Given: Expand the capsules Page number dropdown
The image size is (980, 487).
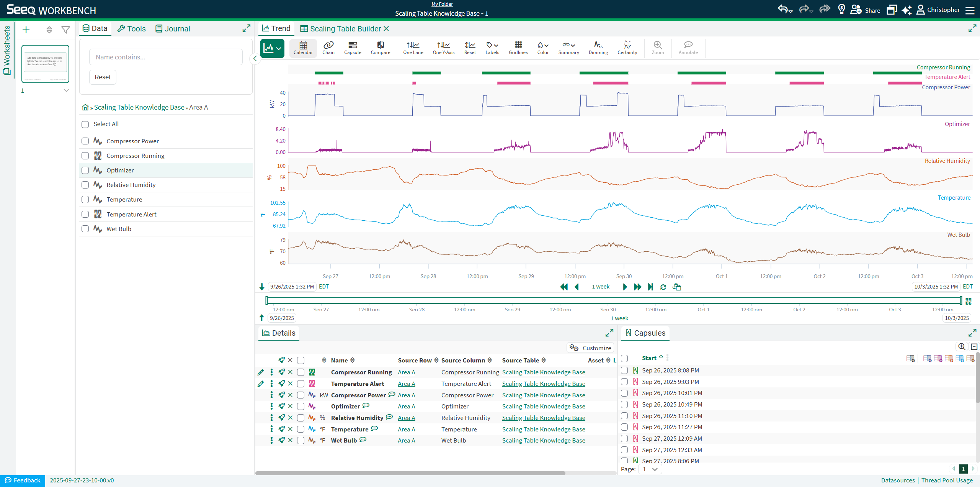Looking at the screenshot, I should (x=650, y=469).
